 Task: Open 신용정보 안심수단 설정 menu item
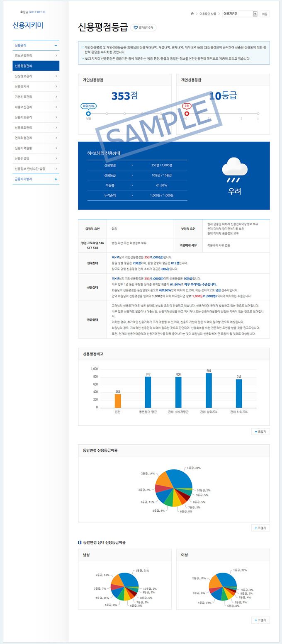pyautogui.click(x=36, y=168)
